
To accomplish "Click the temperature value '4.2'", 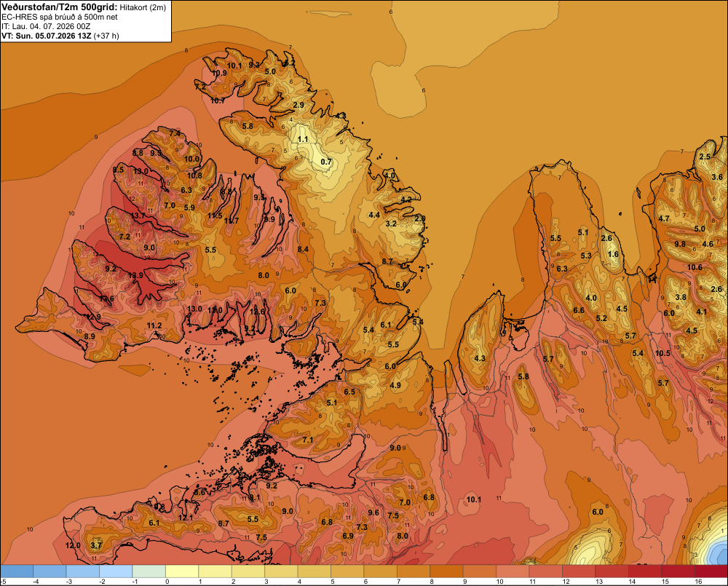I will [x=406, y=199].
